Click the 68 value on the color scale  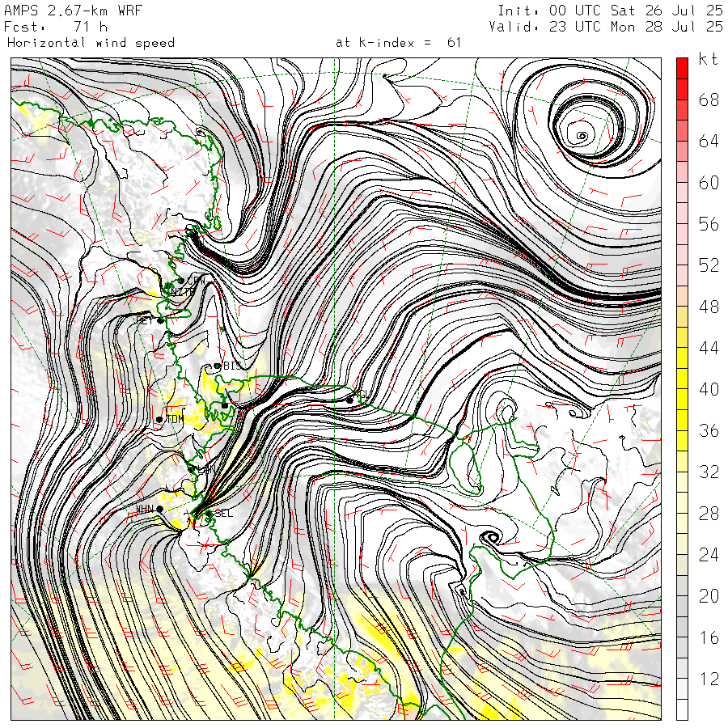coord(709,99)
